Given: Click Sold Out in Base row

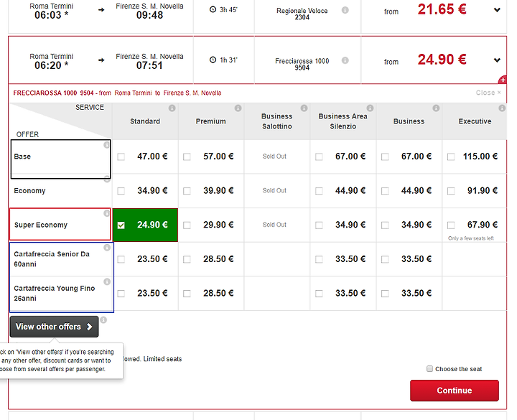Looking at the screenshot, I should click(274, 157).
